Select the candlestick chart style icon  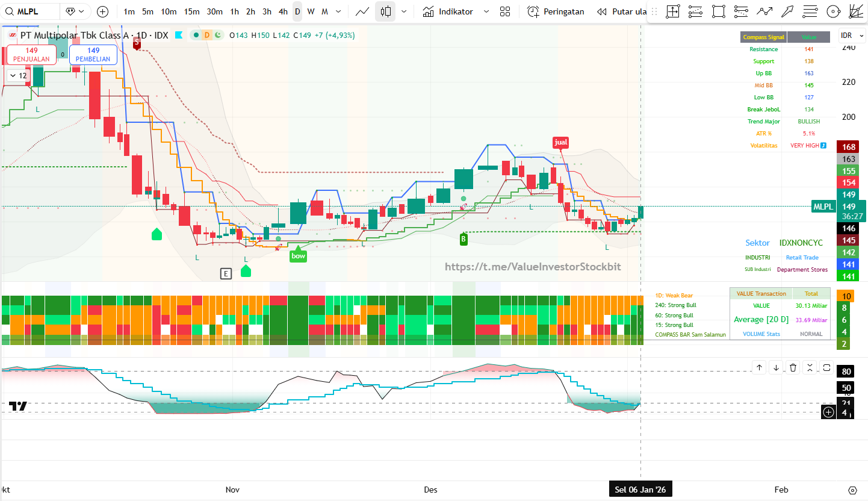[386, 11]
